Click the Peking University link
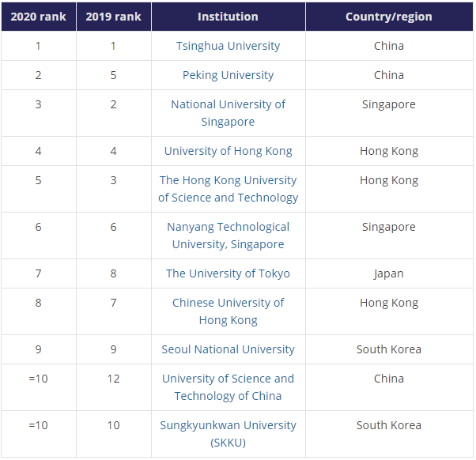The height and width of the screenshot is (460, 476). pos(228,75)
